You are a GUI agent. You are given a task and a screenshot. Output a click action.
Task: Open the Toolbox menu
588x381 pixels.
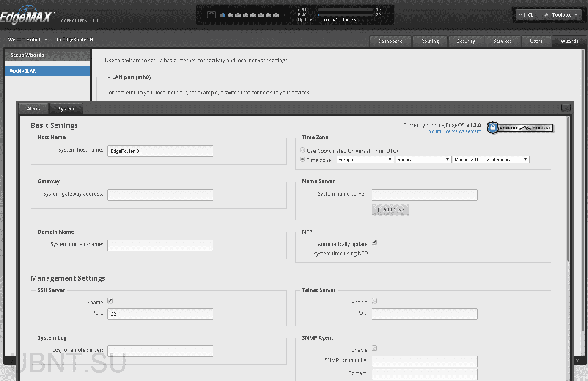coord(561,15)
